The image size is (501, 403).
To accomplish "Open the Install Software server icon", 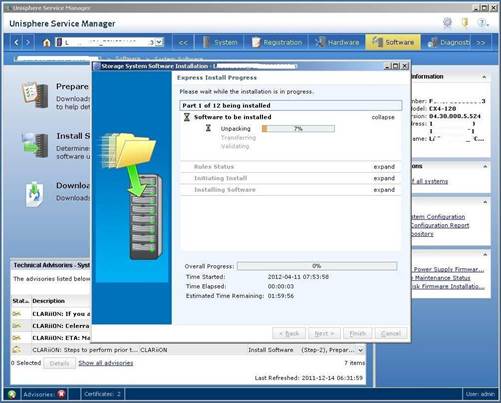I will click(x=35, y=145).
